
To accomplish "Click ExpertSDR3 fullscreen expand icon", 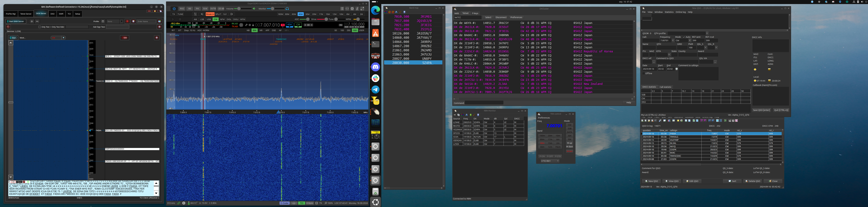I will [362, 9].
